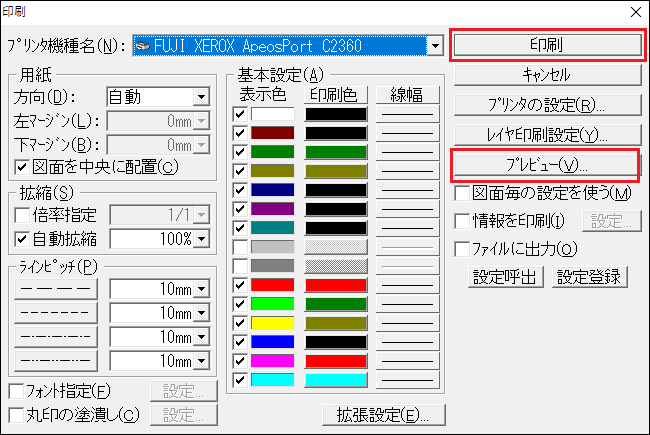Open レイヤ印刷設定(Y) layer print settings

click(x=548, y=135)
